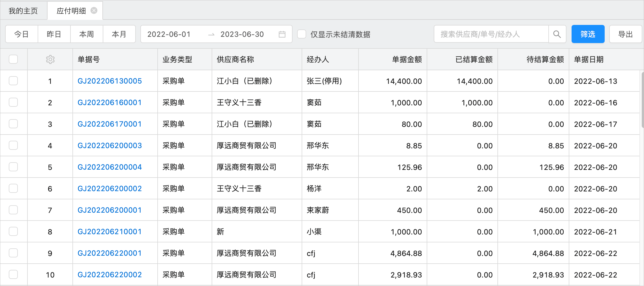Focus the 搜索供应商/单号/经办人 search box

tap(491, 34)
